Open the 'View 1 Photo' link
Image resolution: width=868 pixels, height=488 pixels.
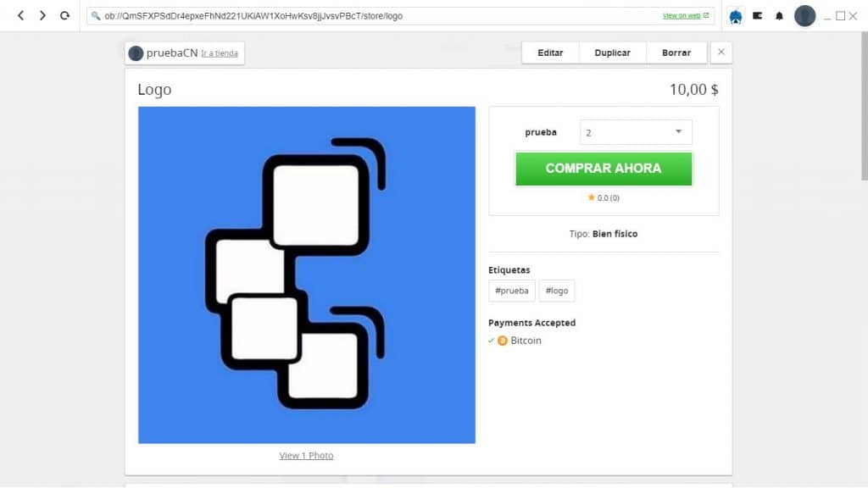point(306,455)
